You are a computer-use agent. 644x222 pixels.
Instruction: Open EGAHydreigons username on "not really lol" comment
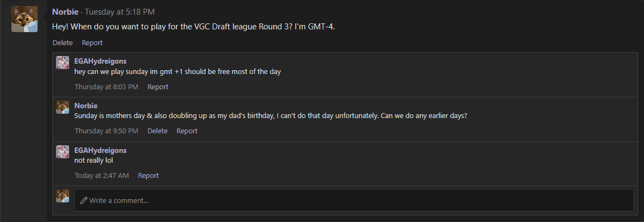pyautogui.click(x=100, y=150)
